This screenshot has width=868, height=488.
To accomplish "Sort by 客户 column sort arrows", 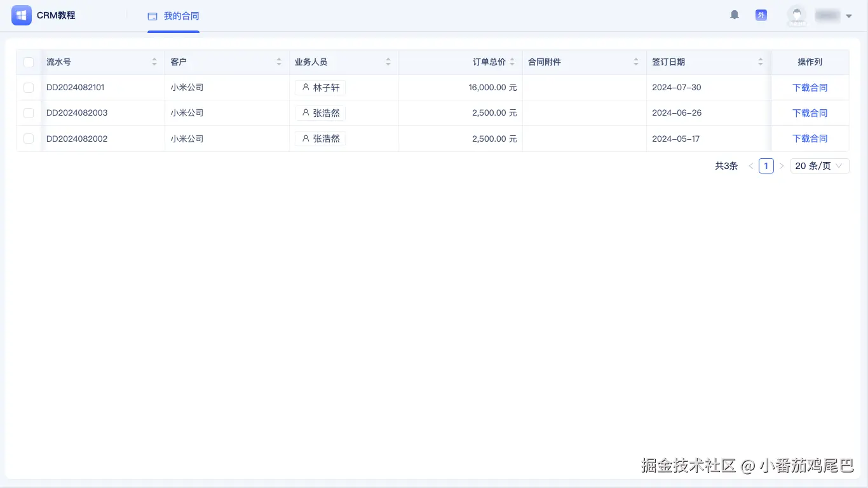I will pos(279,62).
